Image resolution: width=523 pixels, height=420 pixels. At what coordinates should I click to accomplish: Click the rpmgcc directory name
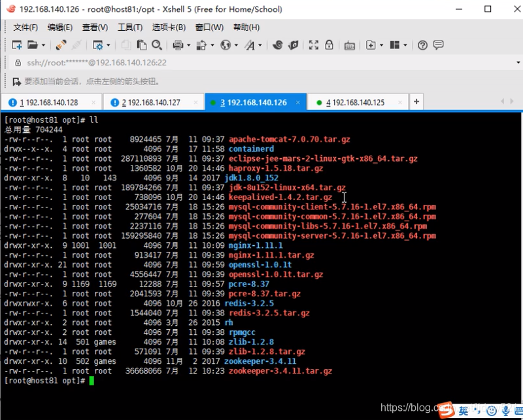242,332
